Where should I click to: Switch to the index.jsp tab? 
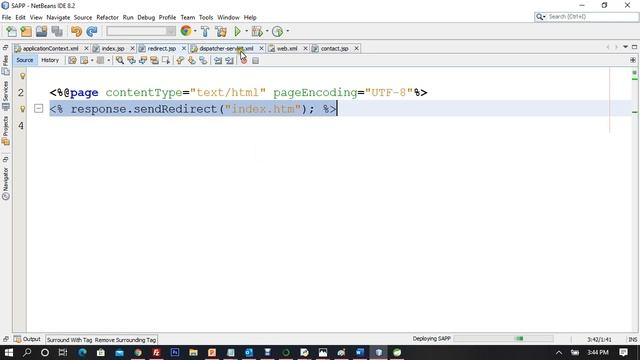tap(113, 49)
